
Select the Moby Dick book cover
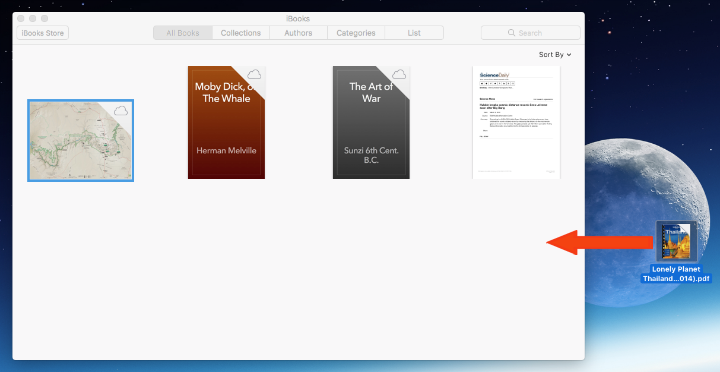pyautogui.click(x=226, y=122)
